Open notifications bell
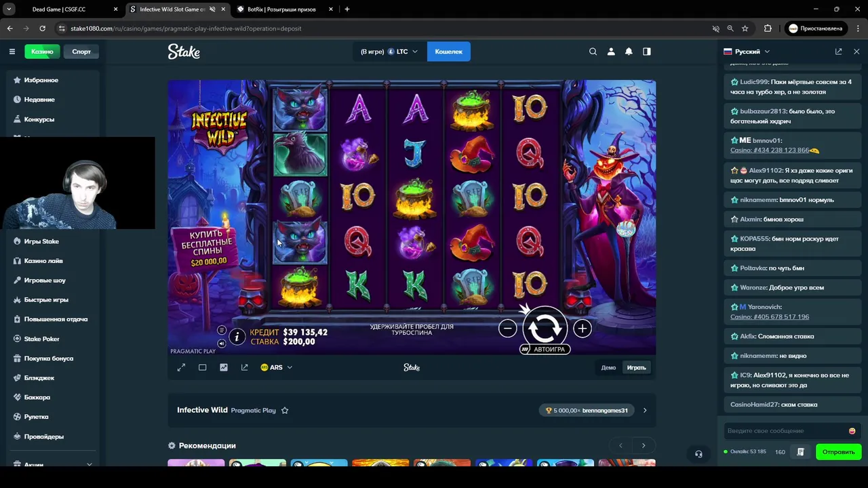The width and height of the screenshot is (868, 488). [x=629, y=52]
